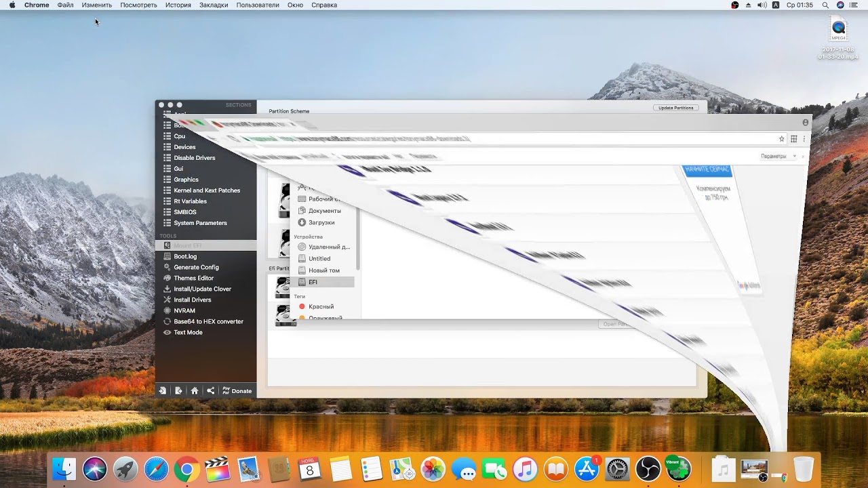The width and height of the screenshot is (868, 488).
Task: Open the Файл menu
Action: point(66,5)
